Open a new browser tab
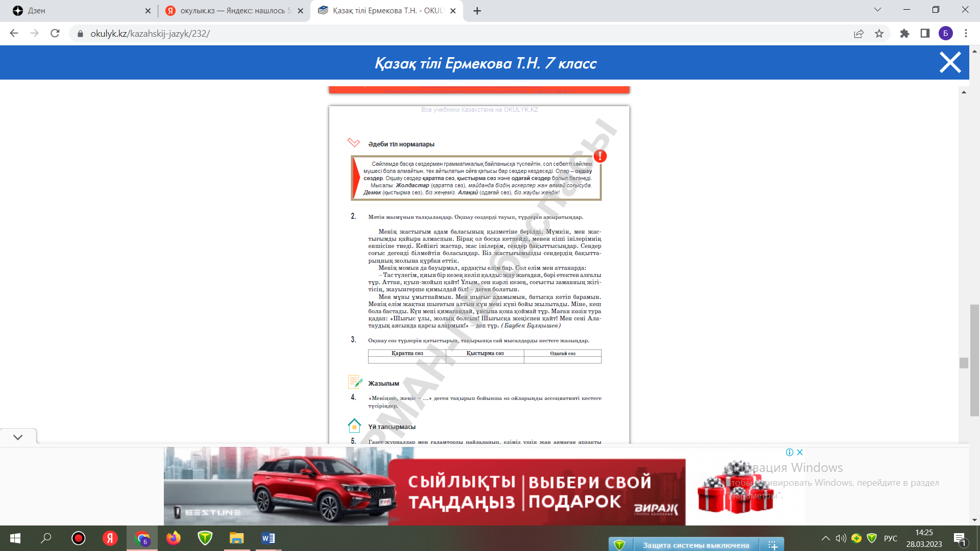The height and width of the screenshot is (551, 980). point(477,11)
